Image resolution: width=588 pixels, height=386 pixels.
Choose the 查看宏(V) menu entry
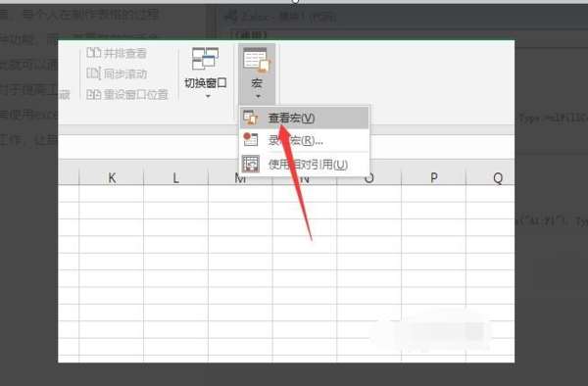click(x=304, y=118)
